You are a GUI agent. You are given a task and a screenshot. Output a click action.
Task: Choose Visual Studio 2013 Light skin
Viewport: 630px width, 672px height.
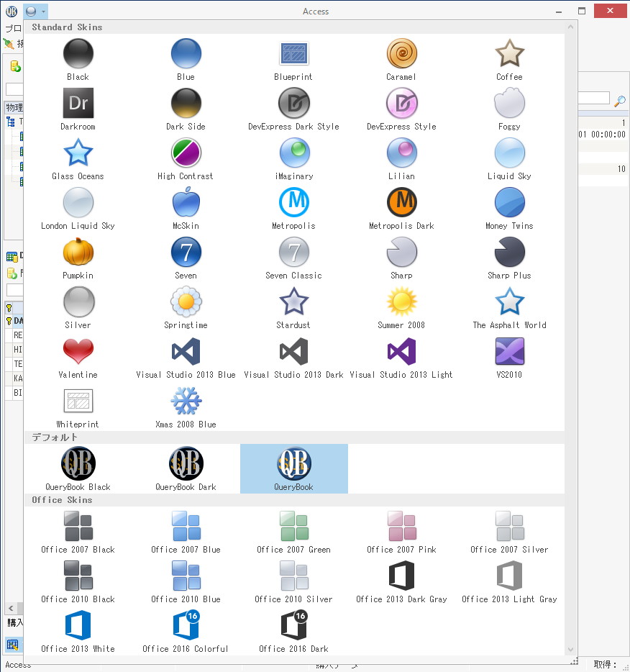(402, 358)
